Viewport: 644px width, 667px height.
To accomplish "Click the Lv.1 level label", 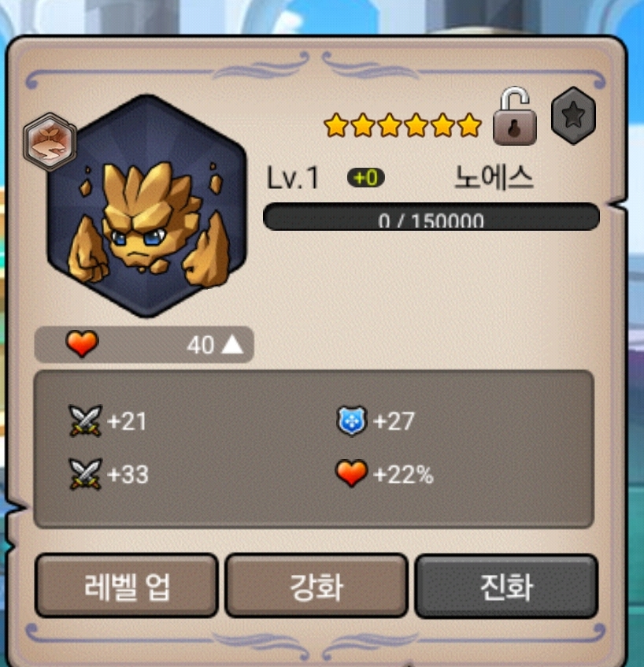I will click(x=293, y=178).
